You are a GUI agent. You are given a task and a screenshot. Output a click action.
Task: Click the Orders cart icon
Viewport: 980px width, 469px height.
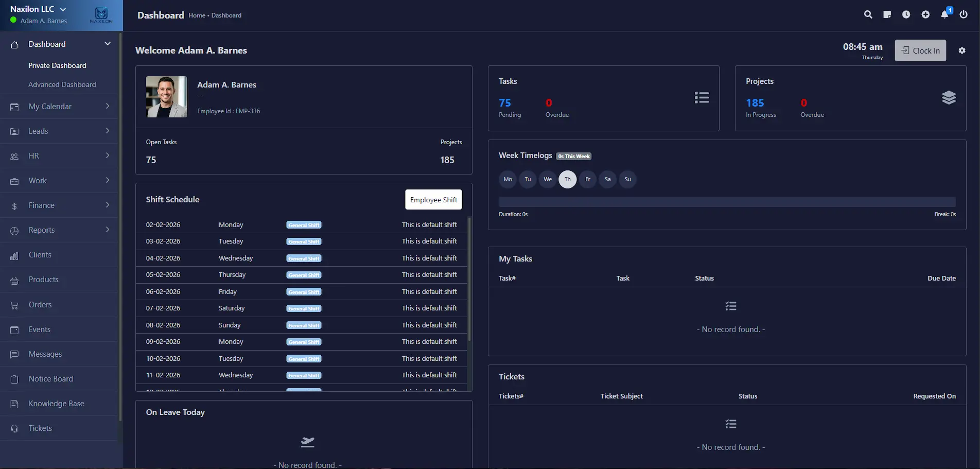pyautogui.click(x=14, y=305)
